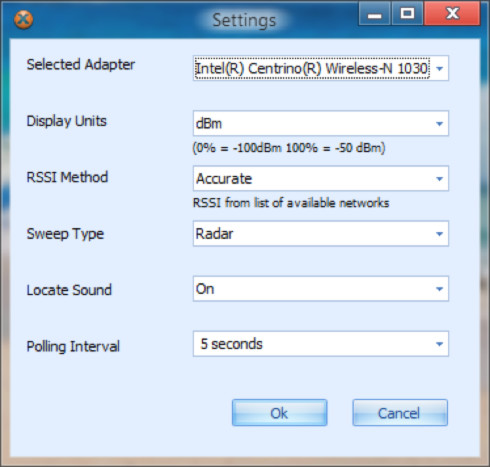This screenshot has height=467, width=490.
Task: Expand the Polling Interval dropdown arrow
Action: pos(439,344)
